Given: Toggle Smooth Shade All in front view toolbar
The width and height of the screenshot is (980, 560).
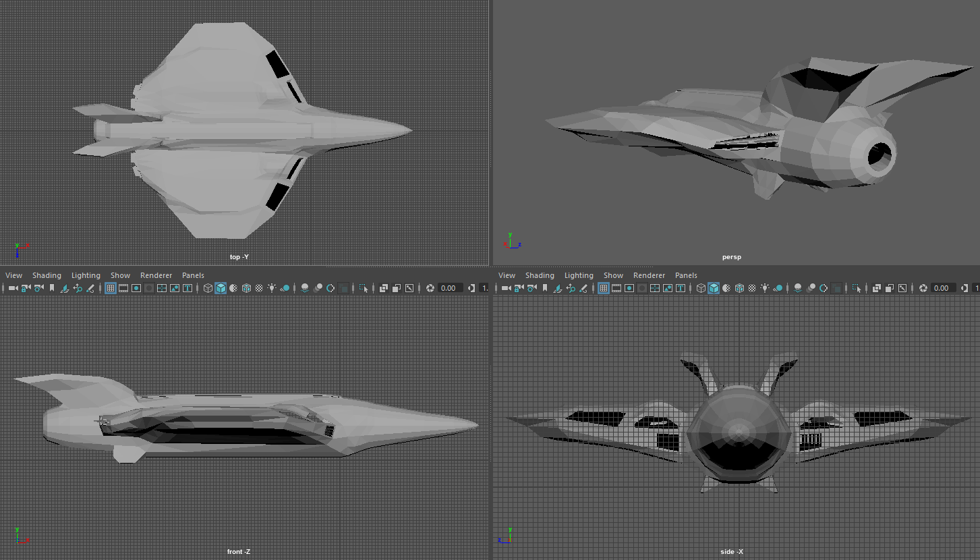Looking at the screenshot, I should 221,288.
